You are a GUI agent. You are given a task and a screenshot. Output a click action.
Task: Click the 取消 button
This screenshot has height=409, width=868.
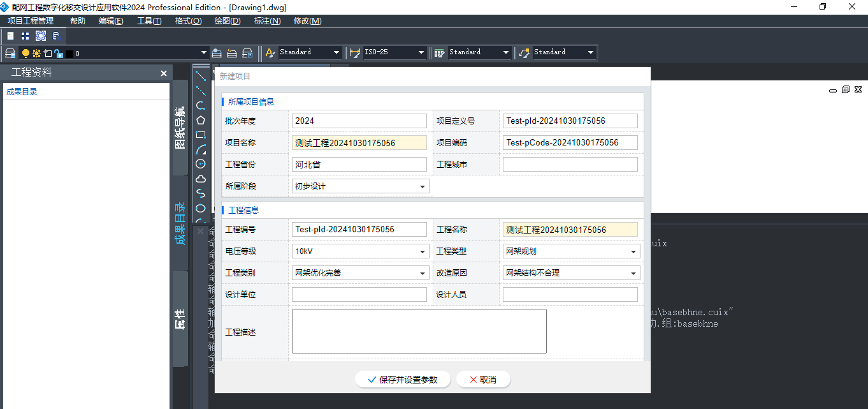[482, 380]
